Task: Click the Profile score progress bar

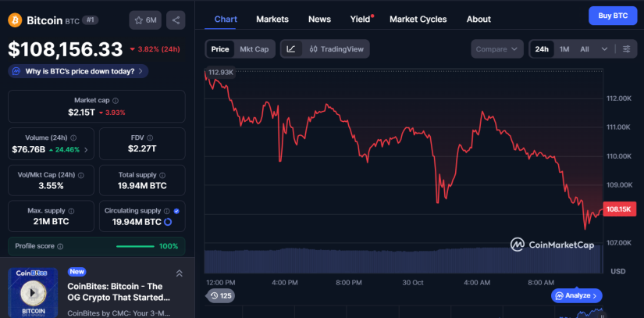Action: pos(135,247)
